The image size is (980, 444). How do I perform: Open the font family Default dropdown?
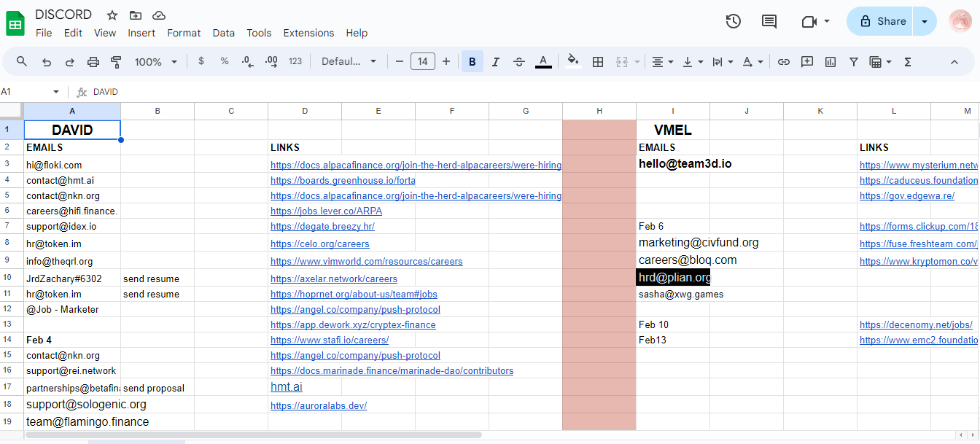[349, 61]
